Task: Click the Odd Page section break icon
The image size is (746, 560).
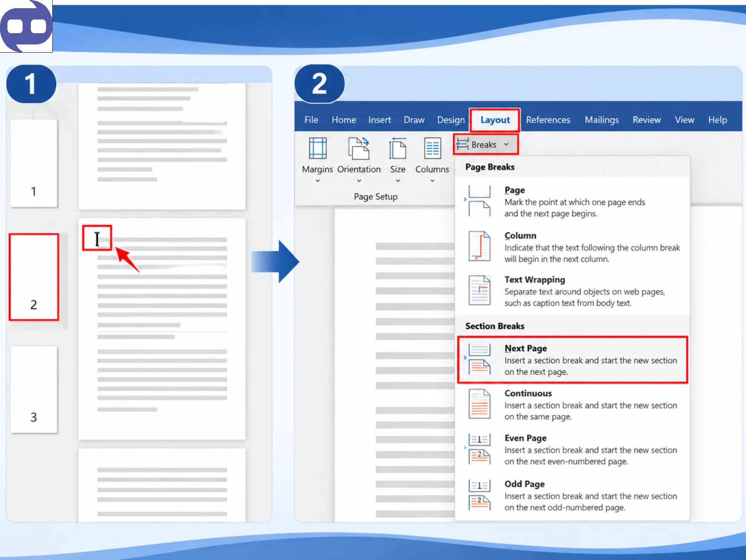Action: coord(479,495)
